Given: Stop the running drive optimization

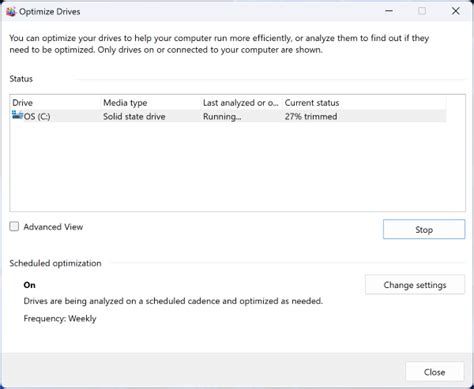Looking at the screenshot, I should 424,229.
